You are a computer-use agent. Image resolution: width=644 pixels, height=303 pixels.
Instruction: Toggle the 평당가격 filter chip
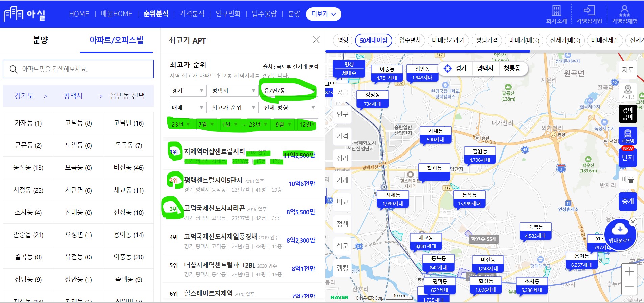coord(487,40)
